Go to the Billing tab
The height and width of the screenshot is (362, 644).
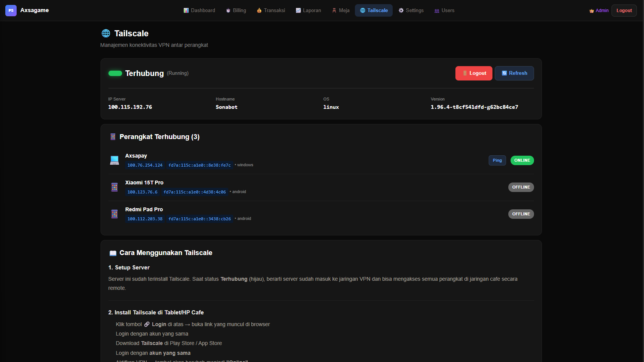[236, 11]
